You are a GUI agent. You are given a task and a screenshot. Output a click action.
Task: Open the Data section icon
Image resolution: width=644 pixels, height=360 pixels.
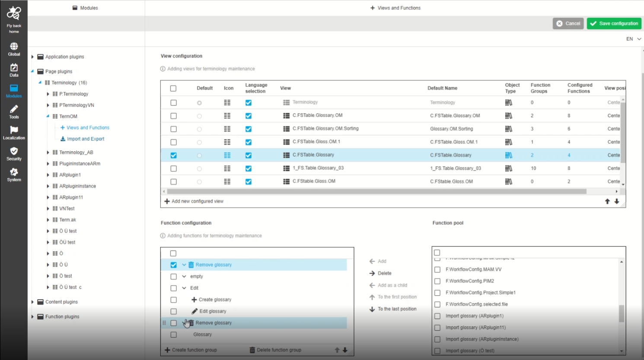(x=14, y=70)
